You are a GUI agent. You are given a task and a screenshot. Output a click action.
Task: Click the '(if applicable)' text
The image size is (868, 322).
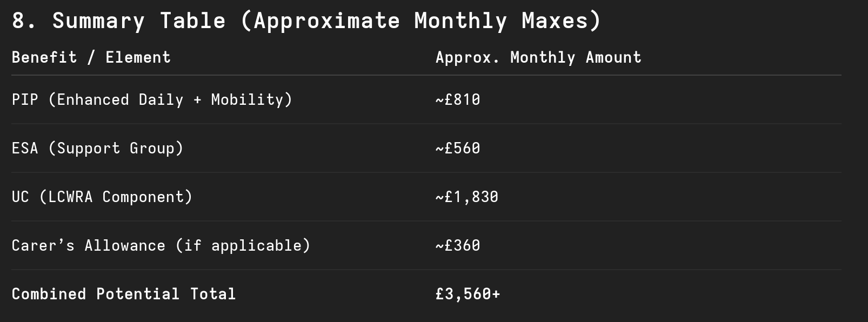click(x=243, y=246)
